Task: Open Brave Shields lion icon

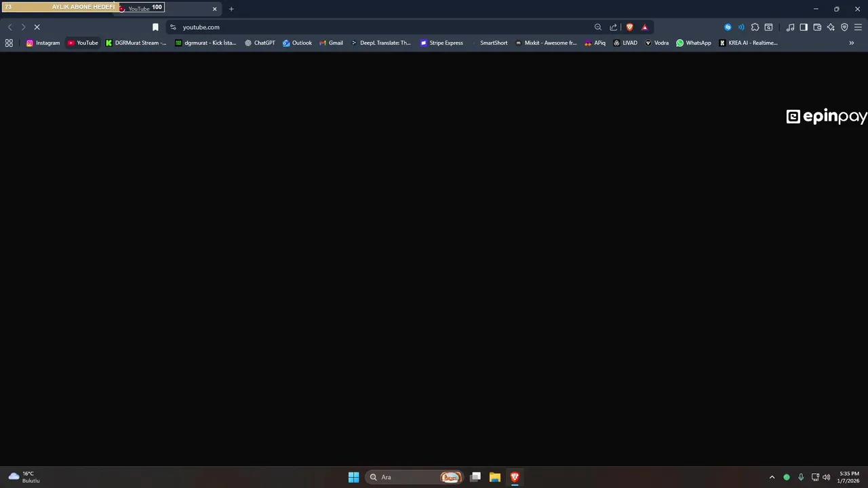Action: tap(629, 27)
